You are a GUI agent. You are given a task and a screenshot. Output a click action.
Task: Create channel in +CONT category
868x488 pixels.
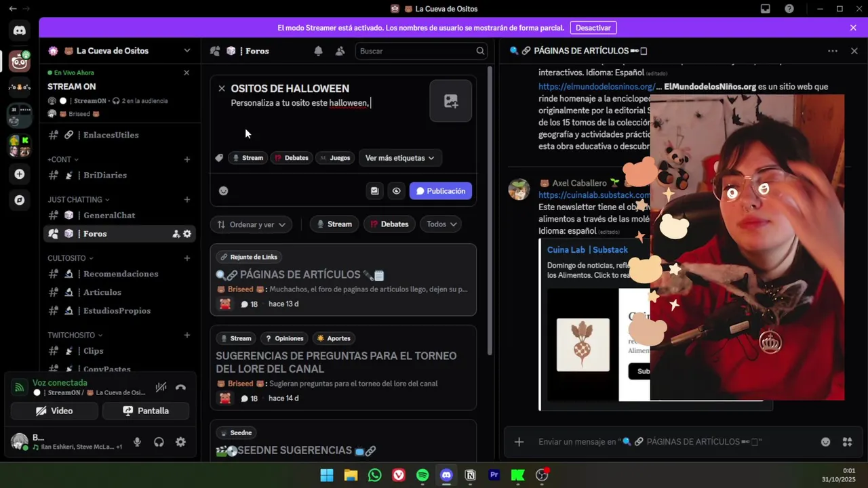click(x=187, y=160)
